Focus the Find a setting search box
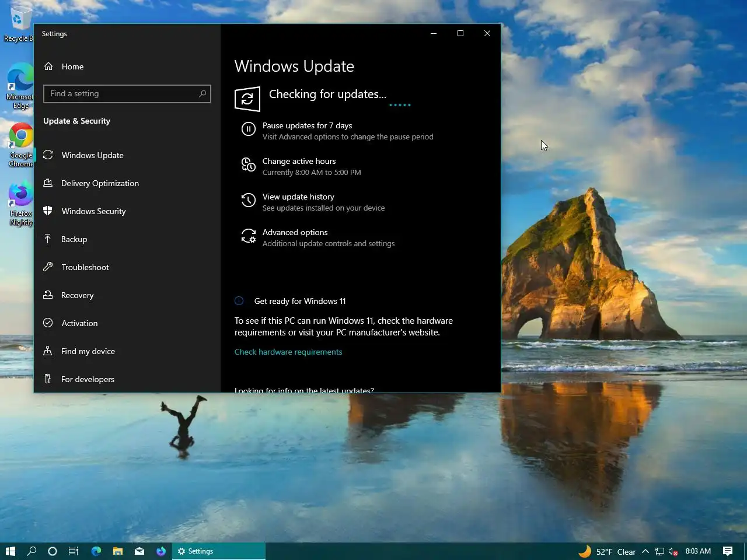The image size is (747, 560). coord(127,94)
